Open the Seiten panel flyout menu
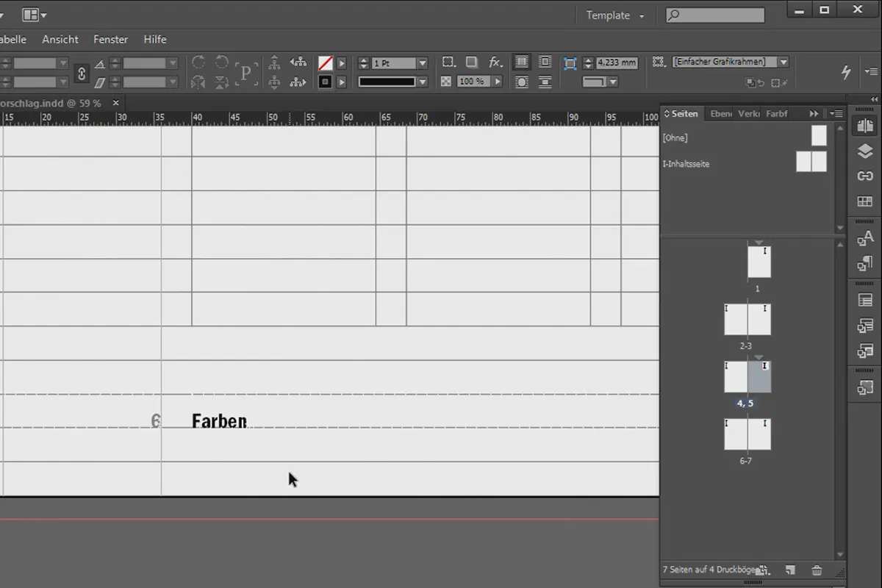882x588 pixels. [x=836, y=114]
